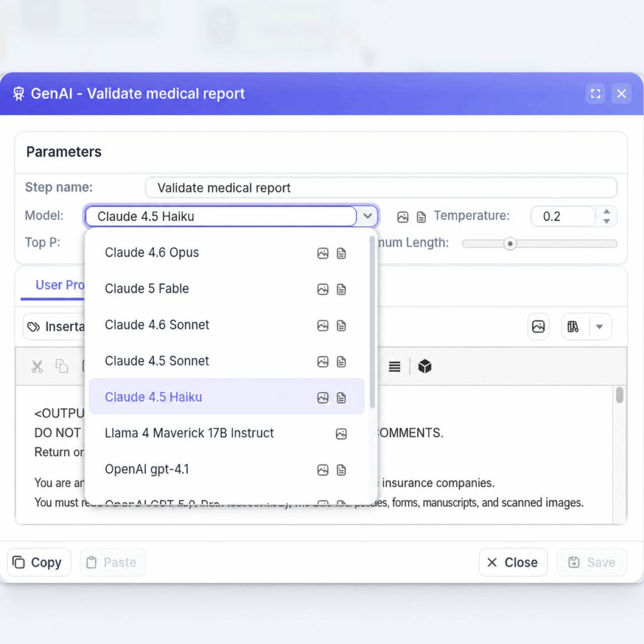The image size is (644, 644).
Task: Choose Claude 5 Fable model option
Action: (226, 289)
